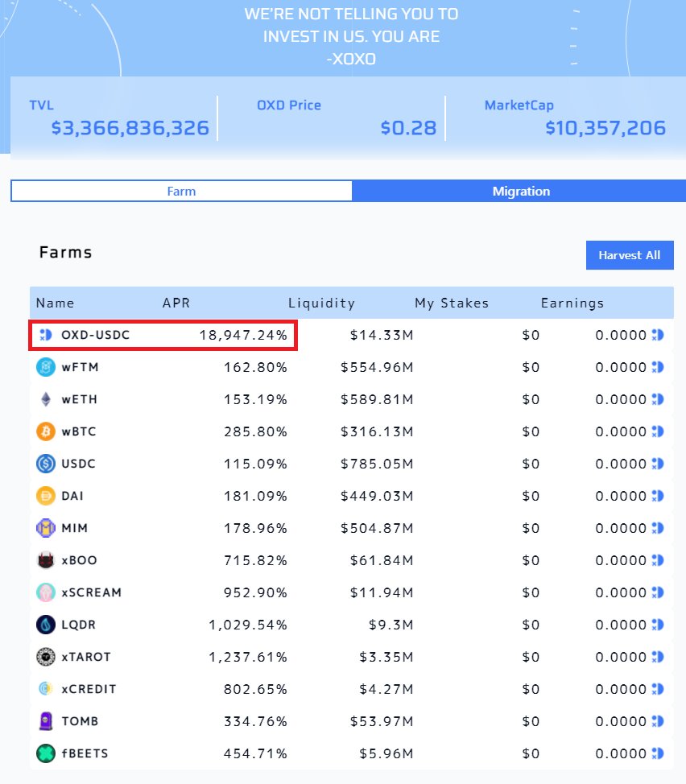The width and height of the screenshot is (686, 784).
Task: Select the MIM farm name
Action: [x=75, y=527]
